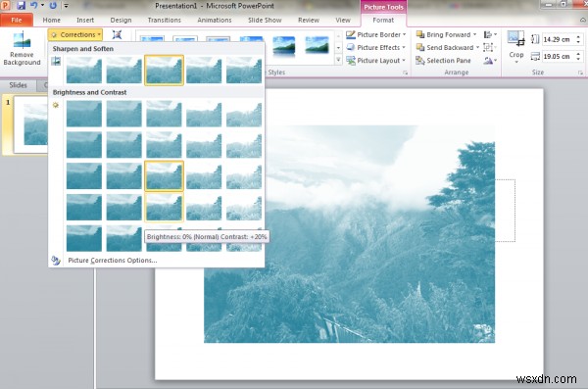Open the Size dialog launcher
The image size is (588, 389).
[580, 73]
